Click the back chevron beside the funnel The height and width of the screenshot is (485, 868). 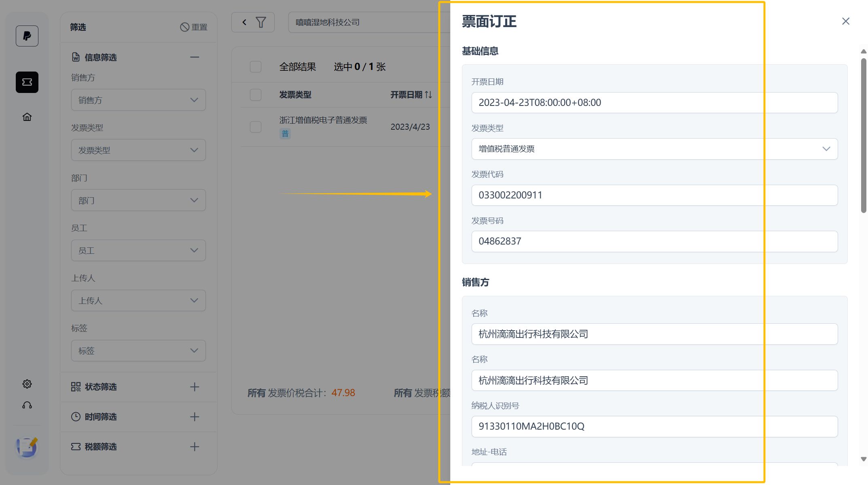click(x=244, y=22)
